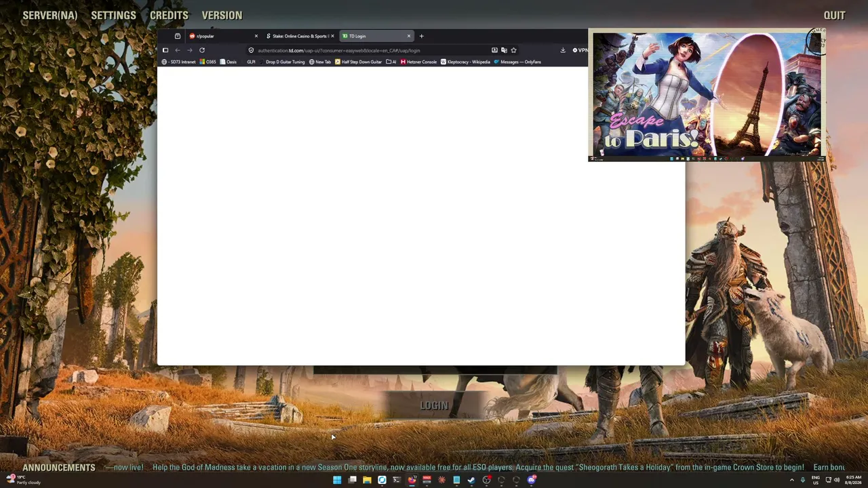This screenshot has width=868, height=488.
Task: Open the red-and-white app icon next to Firefox
Action: coord(427,480)
